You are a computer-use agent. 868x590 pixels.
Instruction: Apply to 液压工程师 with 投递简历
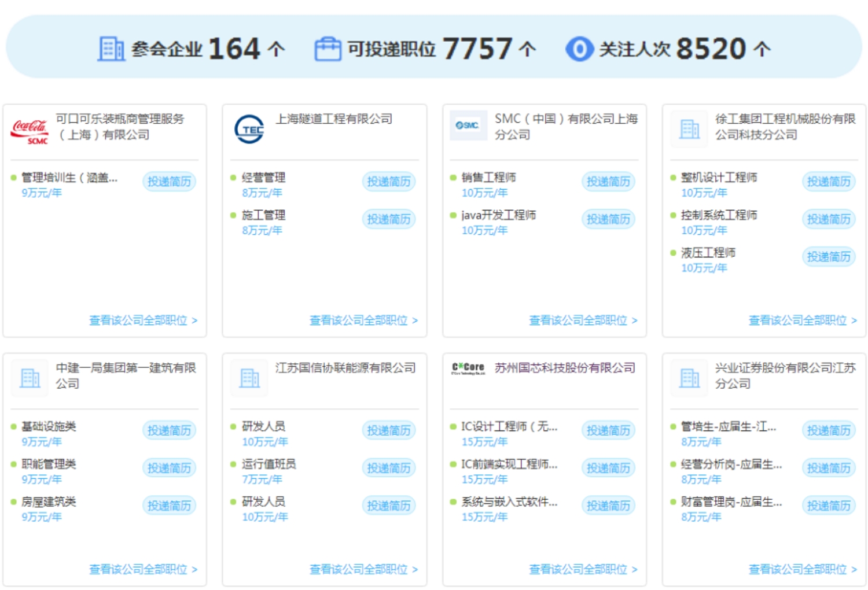point(828,257)
